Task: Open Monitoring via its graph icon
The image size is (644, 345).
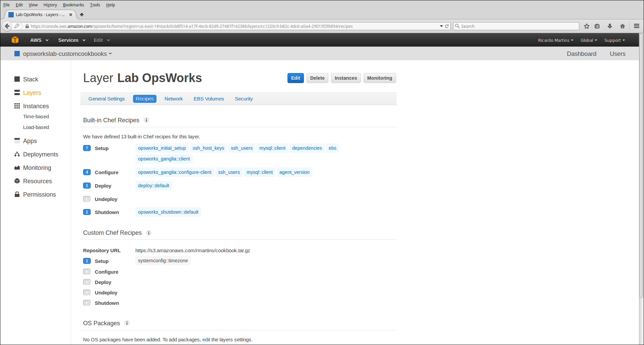Action: tap(17, 167)
